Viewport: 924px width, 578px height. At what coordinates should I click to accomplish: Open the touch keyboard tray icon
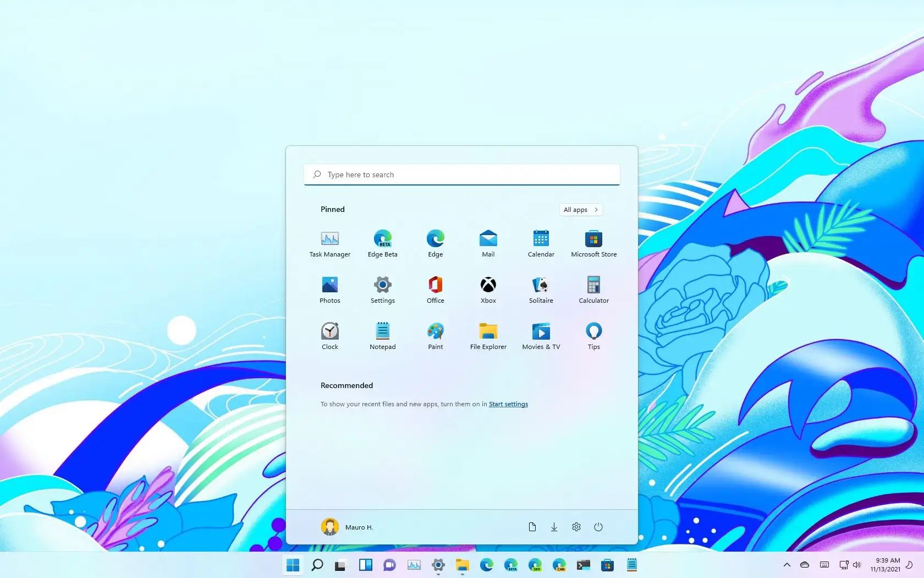tap(824, 565)
